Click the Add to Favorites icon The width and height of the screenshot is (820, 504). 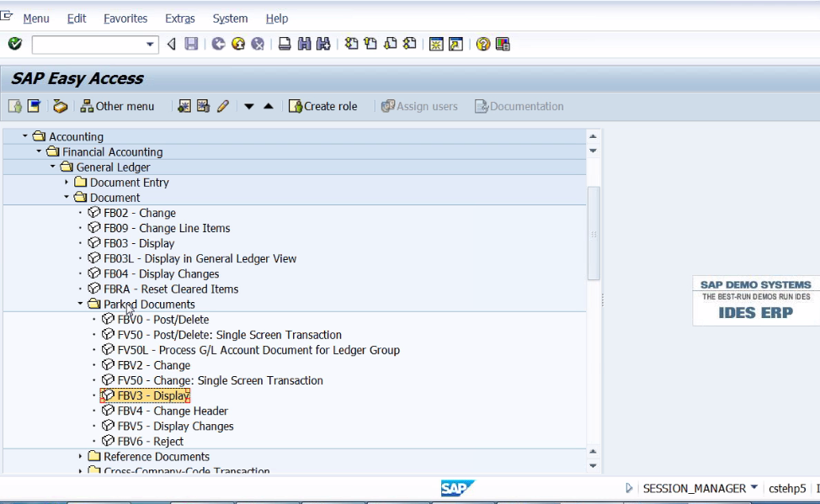tap(184, 106)
